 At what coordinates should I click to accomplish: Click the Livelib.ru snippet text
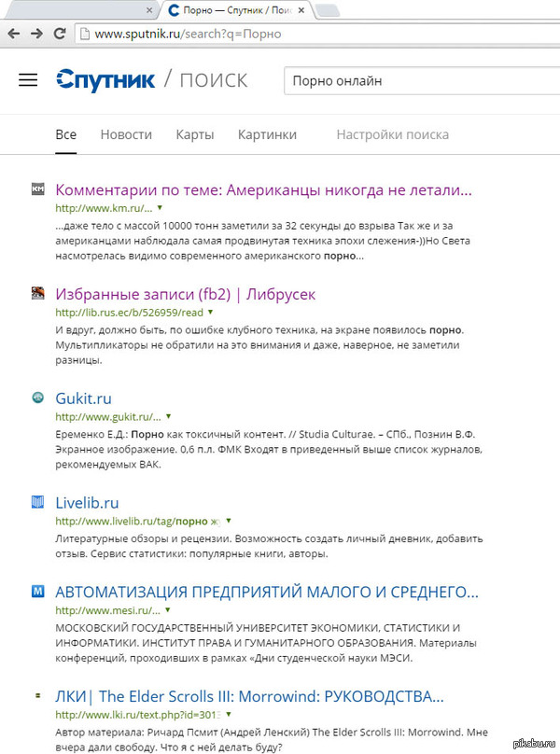click(269, 546)
